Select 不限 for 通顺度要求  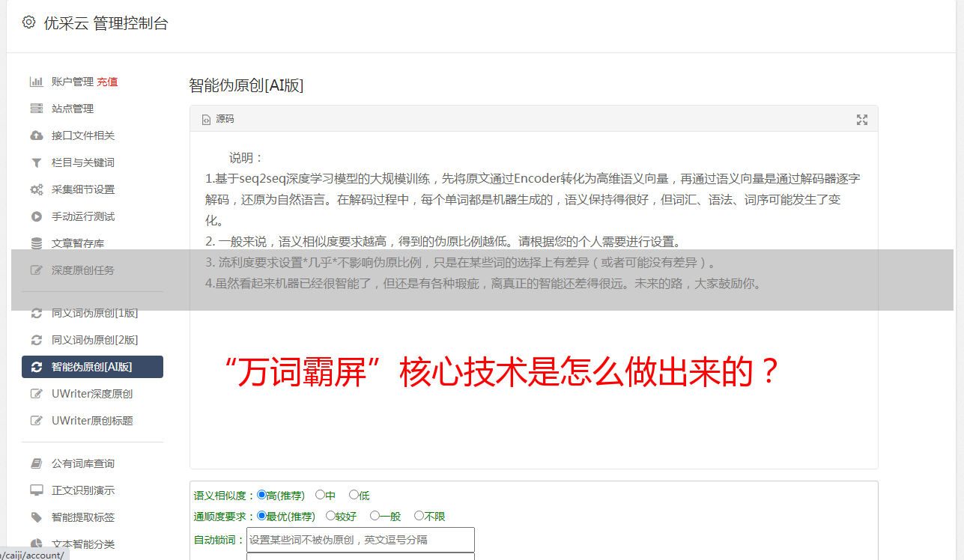(419, 516)
